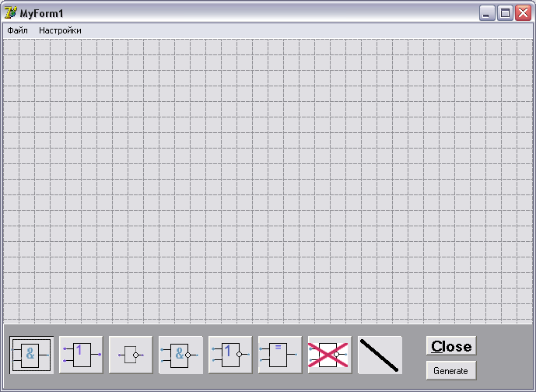Choose the delete element tool with red cross

(x=330, y=355)
